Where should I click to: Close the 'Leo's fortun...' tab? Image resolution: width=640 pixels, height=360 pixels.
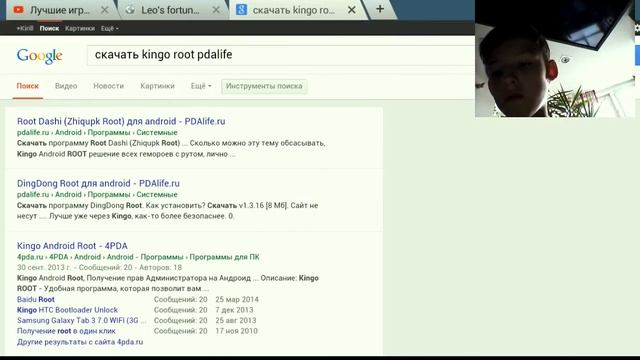(x=216, y=10)
